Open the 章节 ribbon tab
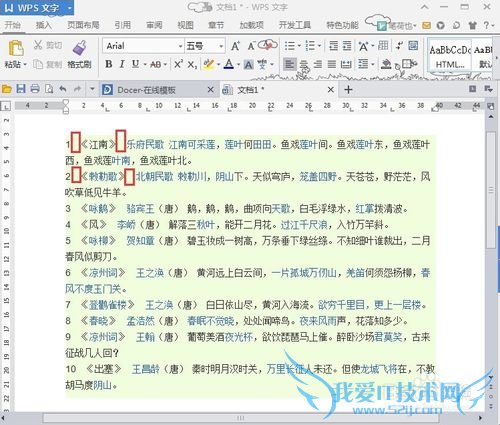Screen dimensions: 500x425 pyautogui.click(x=216, y=25)
